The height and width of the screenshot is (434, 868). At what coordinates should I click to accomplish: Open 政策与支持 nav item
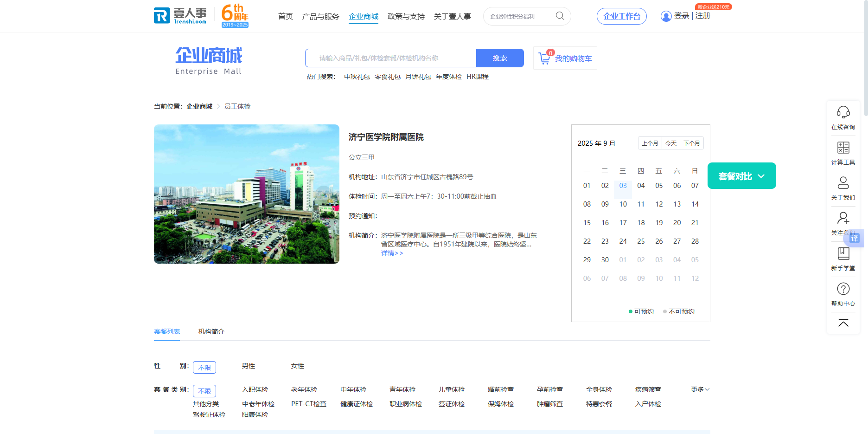pyautogui.click(x=406, y=17)
